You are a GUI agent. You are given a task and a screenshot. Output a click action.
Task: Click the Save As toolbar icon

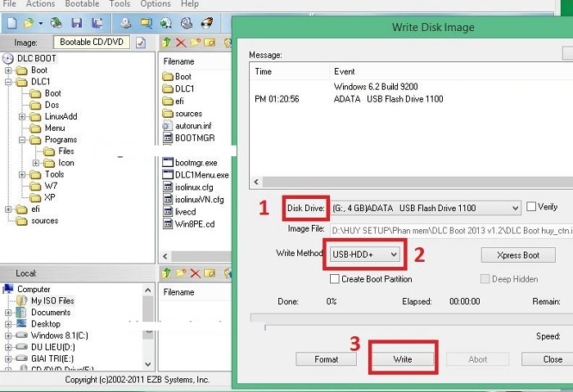click(x=97, y=23)
